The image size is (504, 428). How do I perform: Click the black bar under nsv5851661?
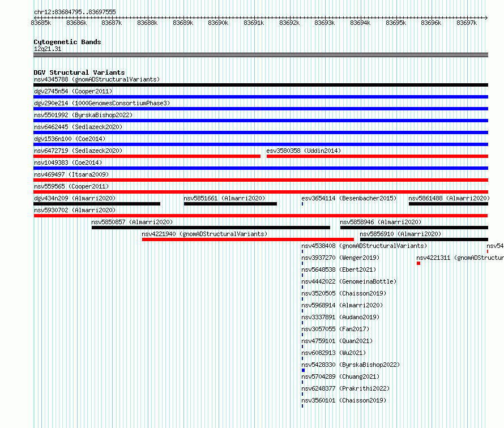[230, 204]
